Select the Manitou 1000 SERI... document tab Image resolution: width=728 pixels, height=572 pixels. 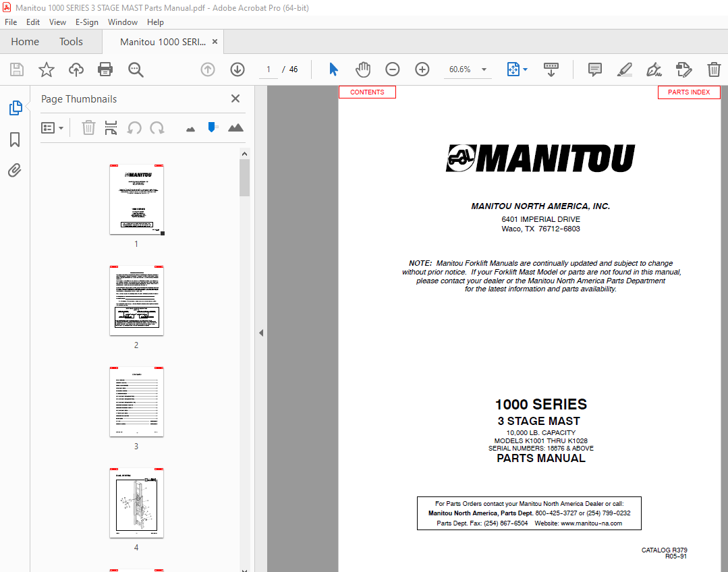[163, 42]
